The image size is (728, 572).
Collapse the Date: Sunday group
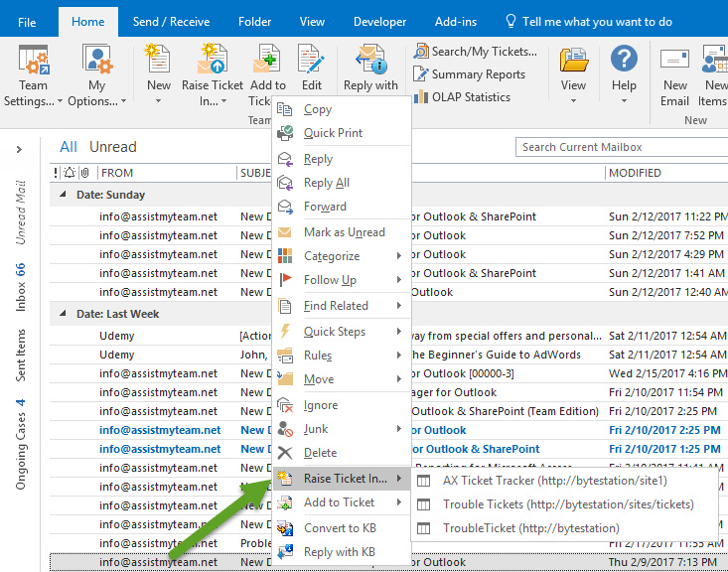click(64, 195)
